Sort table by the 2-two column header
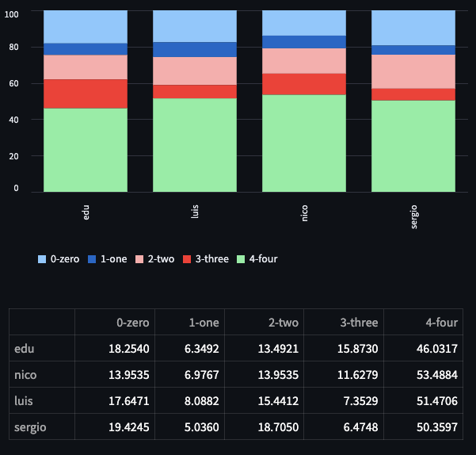This screenshot has height=455, width=476. 264,322
